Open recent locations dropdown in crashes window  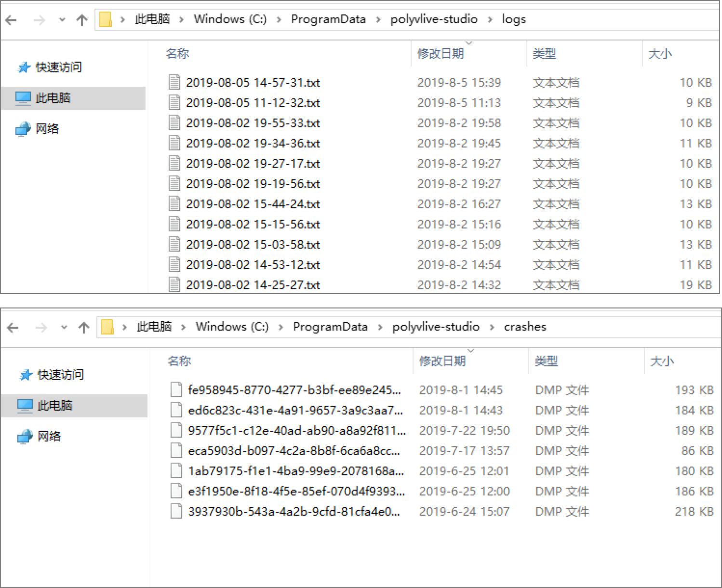(64, 328)
